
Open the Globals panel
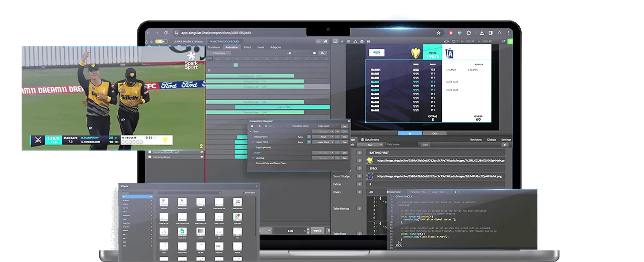492,140
